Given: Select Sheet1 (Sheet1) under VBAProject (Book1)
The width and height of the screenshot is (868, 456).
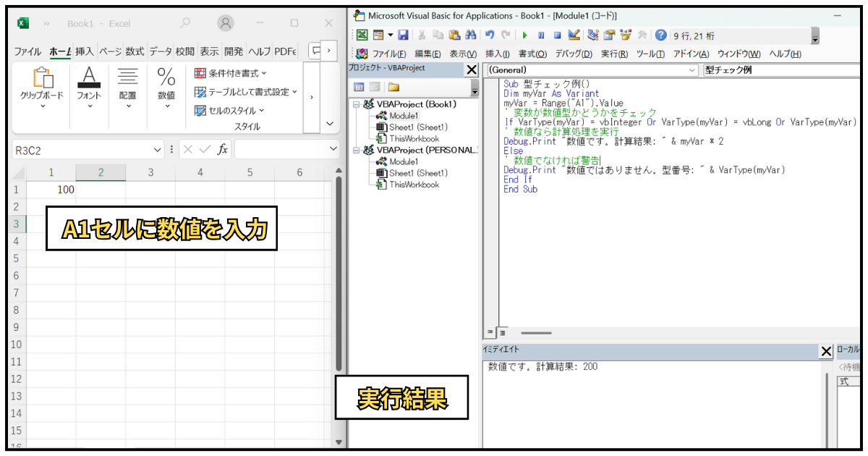Looking at the screenshot, I should pyautogui.click(x=418, y=127).
